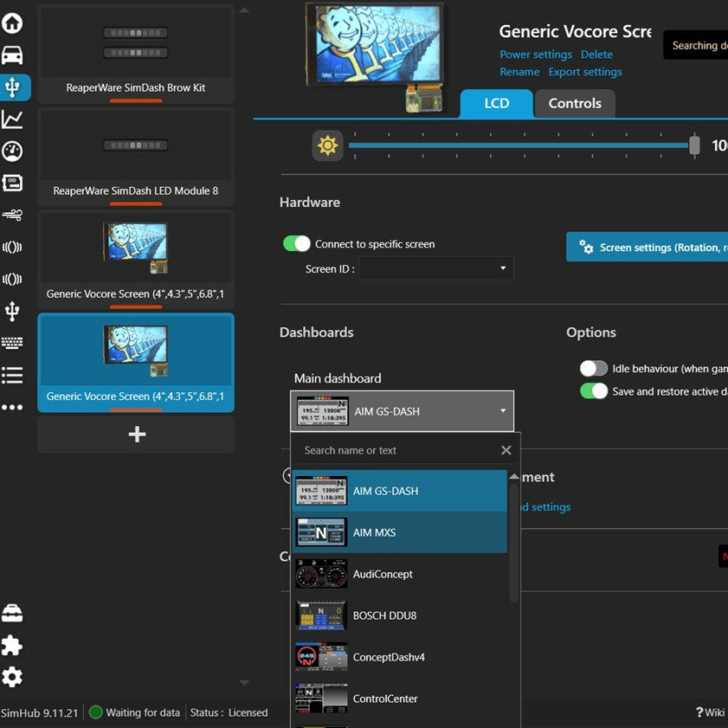
Task: Clear the dashboard search with X
Action: tap(506, 450)
